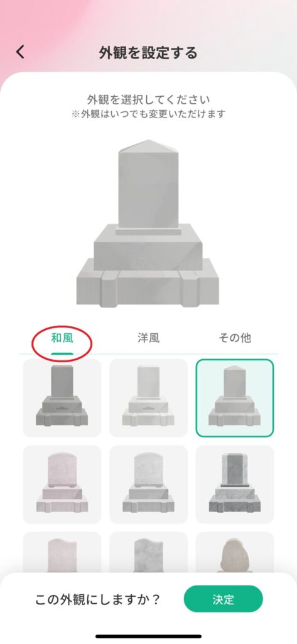Screen dimensions: 297x644
Task: Tap the この外観にしますか？ prompt text
Action: [97, 599]
